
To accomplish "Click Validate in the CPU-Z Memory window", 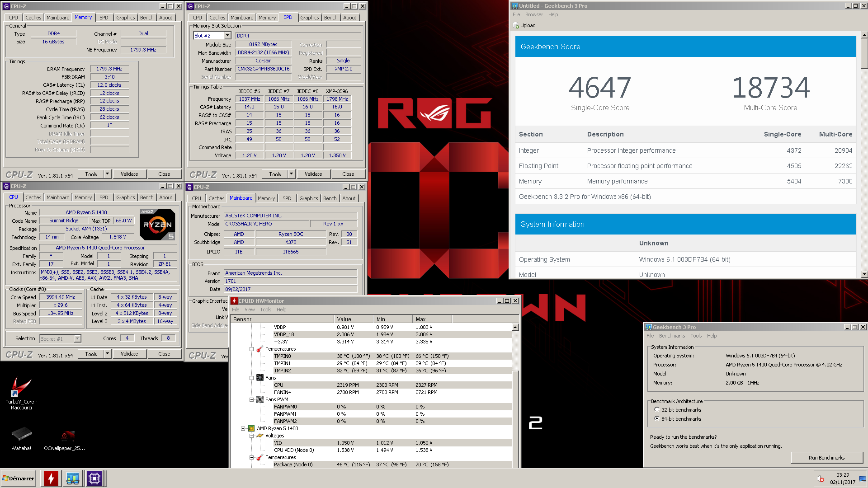I will pos(129,174).
